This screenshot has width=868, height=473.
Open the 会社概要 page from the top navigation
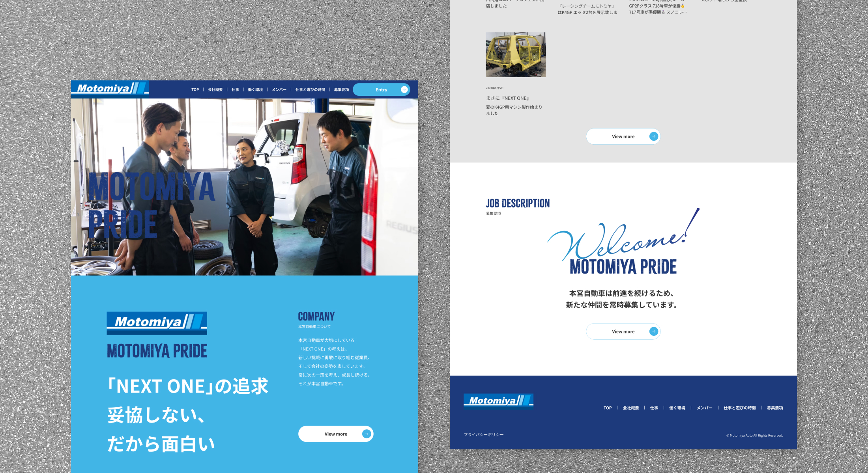point(215,89)
